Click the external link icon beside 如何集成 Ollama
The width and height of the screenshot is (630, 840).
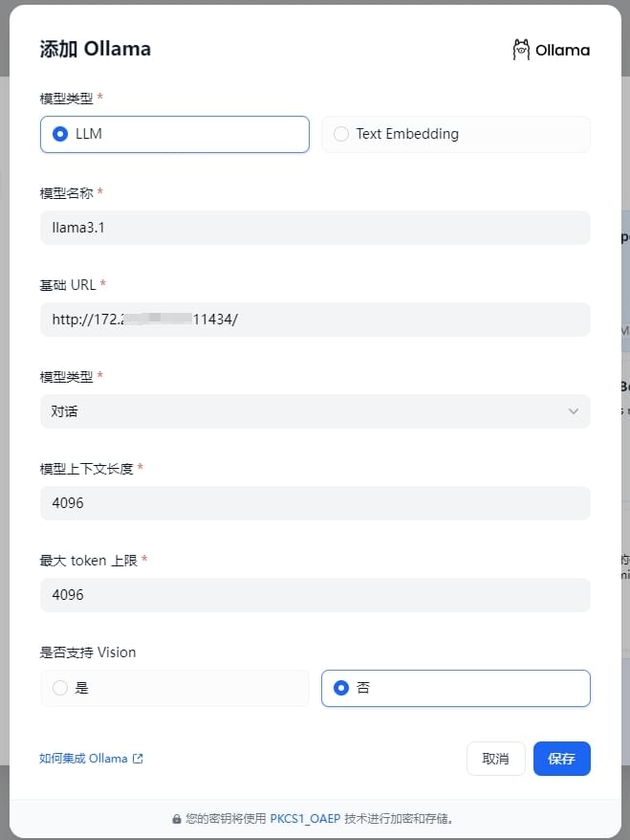coord(138,759)
